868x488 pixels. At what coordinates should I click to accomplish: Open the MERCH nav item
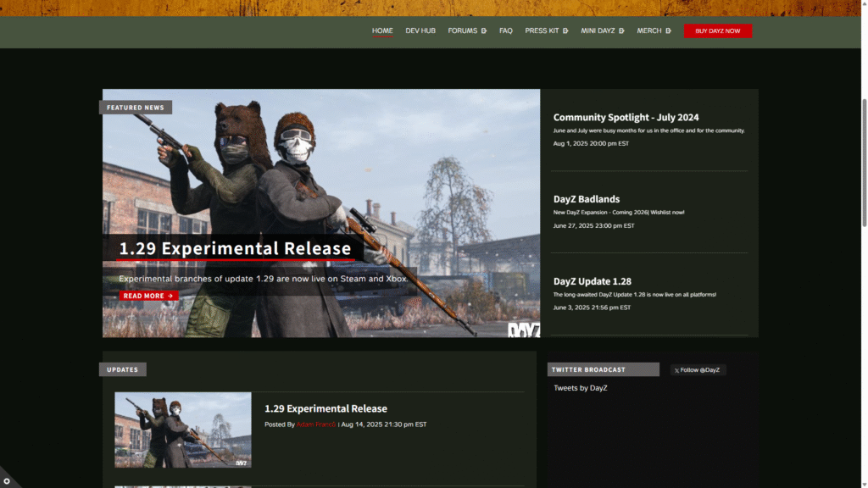pyautogui.click(x=648, y=31)
